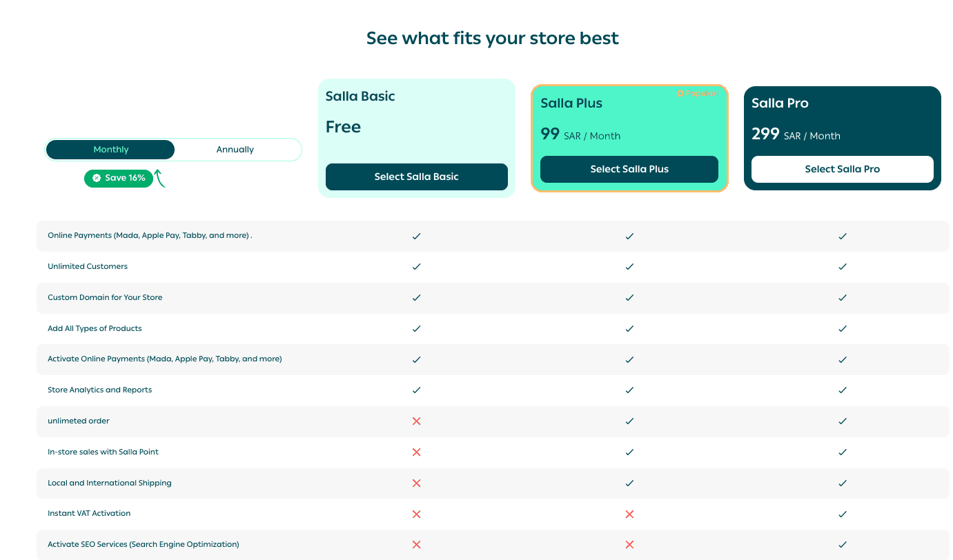Click Salla Pro checkmark for Custom Domain row
Image resolution: width=953 pixels, height=560 pixels.
(x=842, y=298)
